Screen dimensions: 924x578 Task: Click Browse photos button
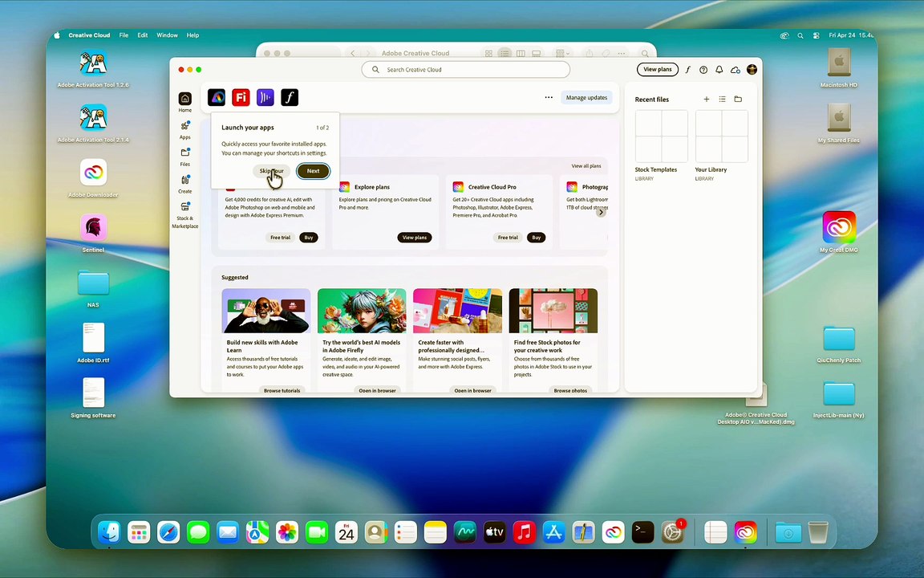pos(569,390)
